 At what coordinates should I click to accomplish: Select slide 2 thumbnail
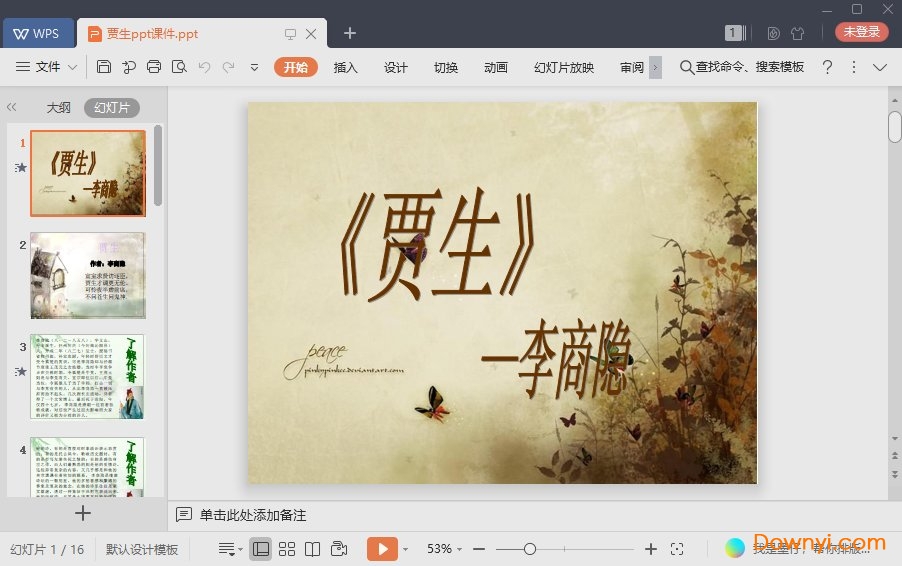(88, 276)
